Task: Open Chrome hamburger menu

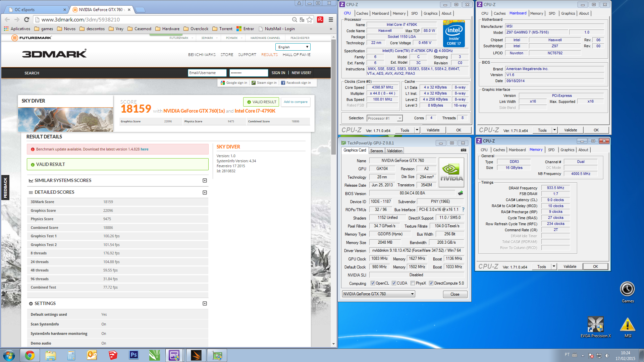Action: coord(331,19)
